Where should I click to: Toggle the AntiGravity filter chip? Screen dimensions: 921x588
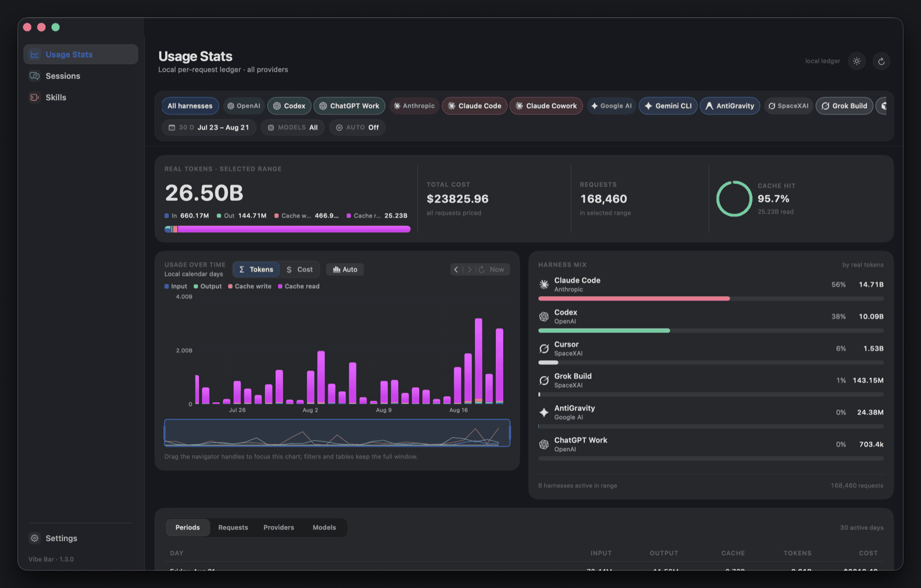pos(730,106)
